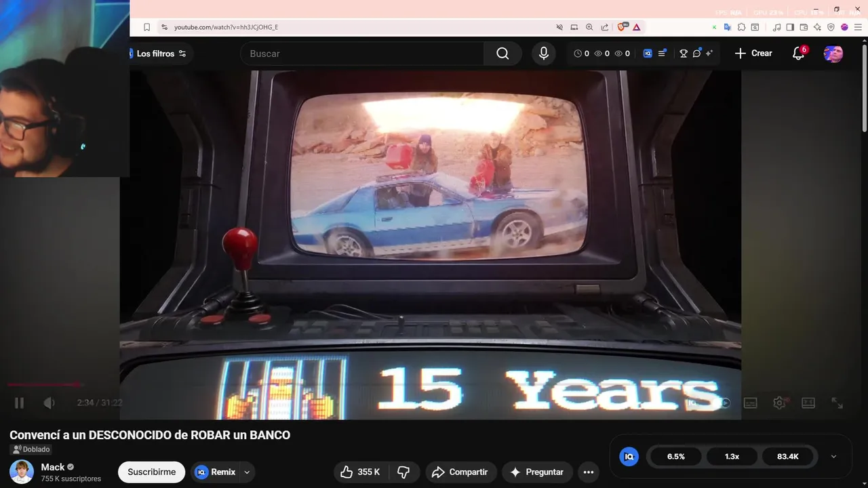Open the browser hamburger menu
The image size is (868, 488).
856,27
